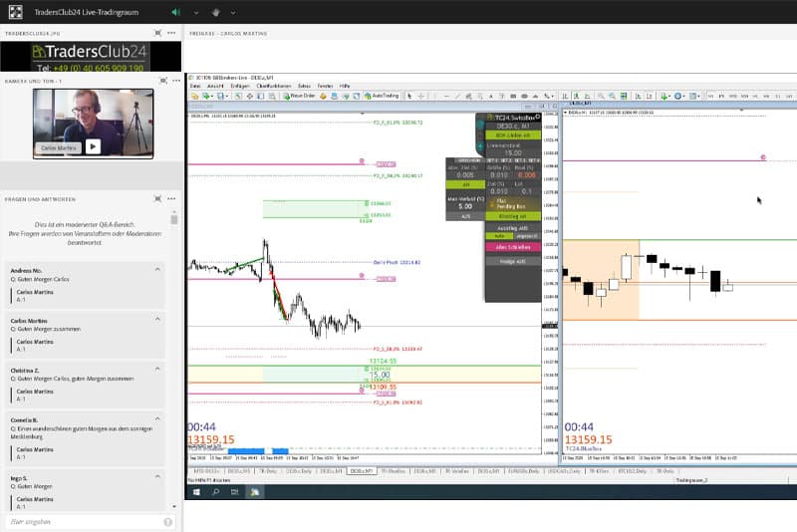
Task: Select the crosshair tool in toolbar
Action: point(420,96)
